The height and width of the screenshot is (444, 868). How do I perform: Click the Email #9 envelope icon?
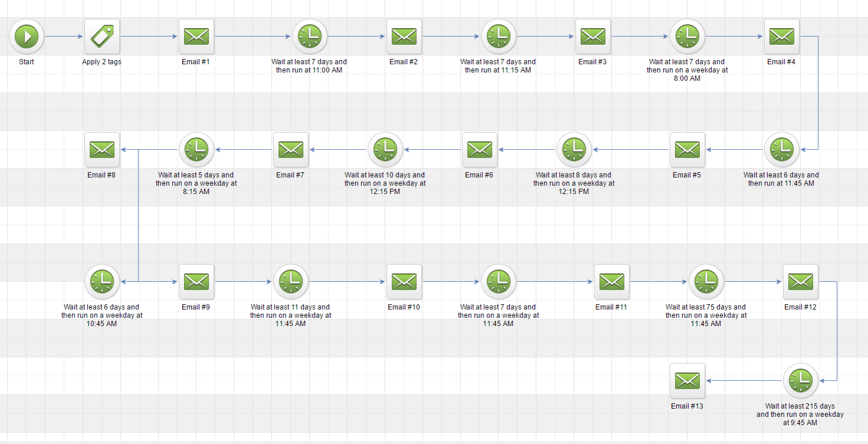[196, 282]
